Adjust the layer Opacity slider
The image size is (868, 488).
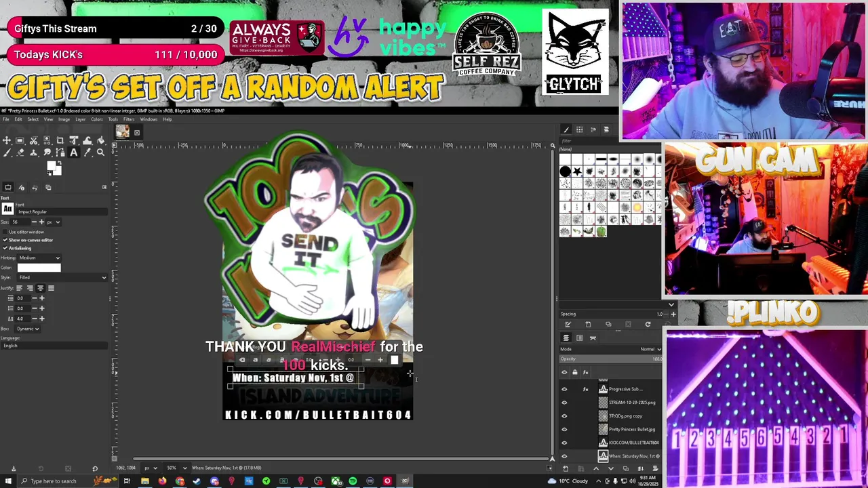point(610,359)
